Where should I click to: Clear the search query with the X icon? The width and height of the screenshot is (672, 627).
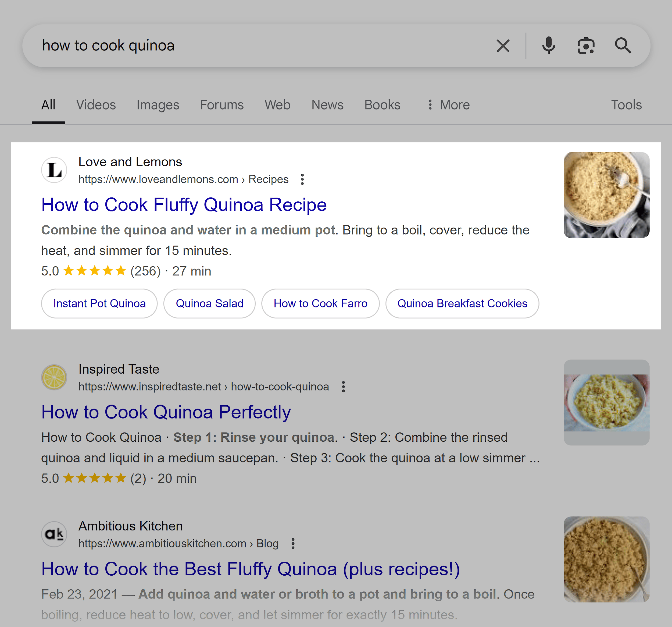[503, 45]
